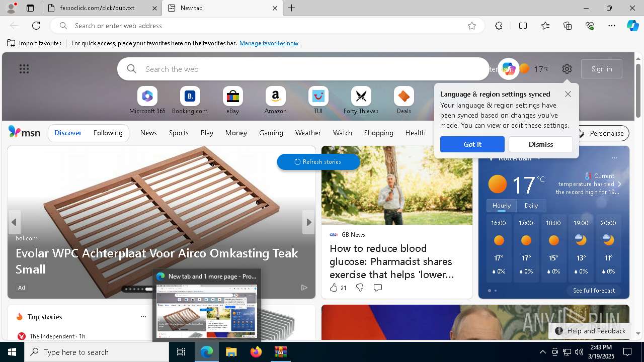Show next ad carousel slide arrow
644x362 pixels.
308,222
